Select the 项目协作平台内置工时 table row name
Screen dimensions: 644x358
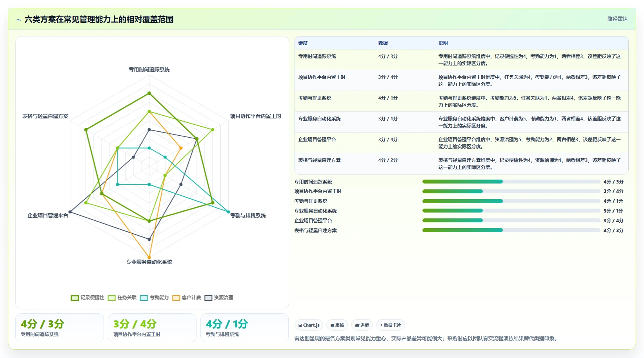322,77
